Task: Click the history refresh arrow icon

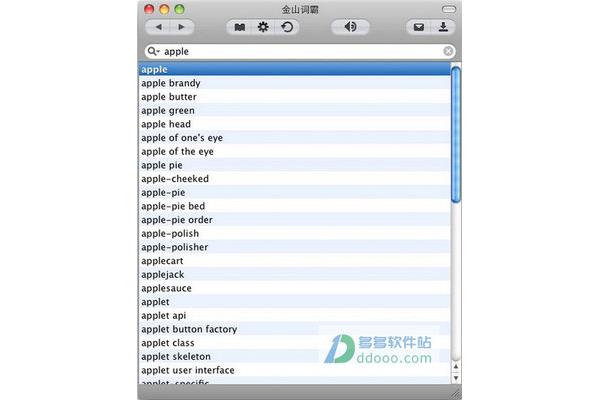Action: (287, 27)
